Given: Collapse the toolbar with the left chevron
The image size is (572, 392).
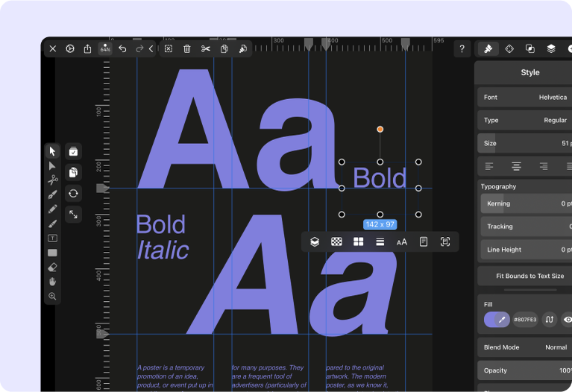Looking at the screenshot, I should (151, 49).
